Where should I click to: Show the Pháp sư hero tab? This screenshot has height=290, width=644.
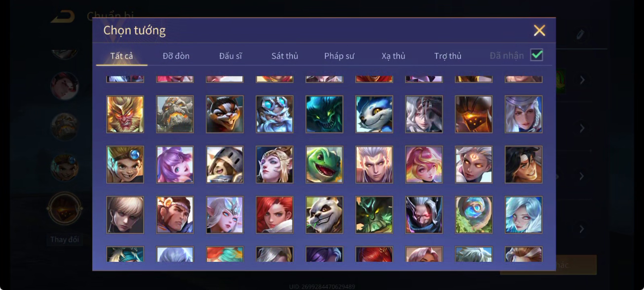339,56
